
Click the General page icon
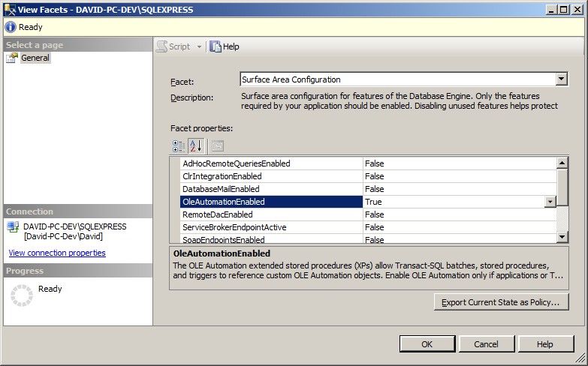[x=12, y=58]
